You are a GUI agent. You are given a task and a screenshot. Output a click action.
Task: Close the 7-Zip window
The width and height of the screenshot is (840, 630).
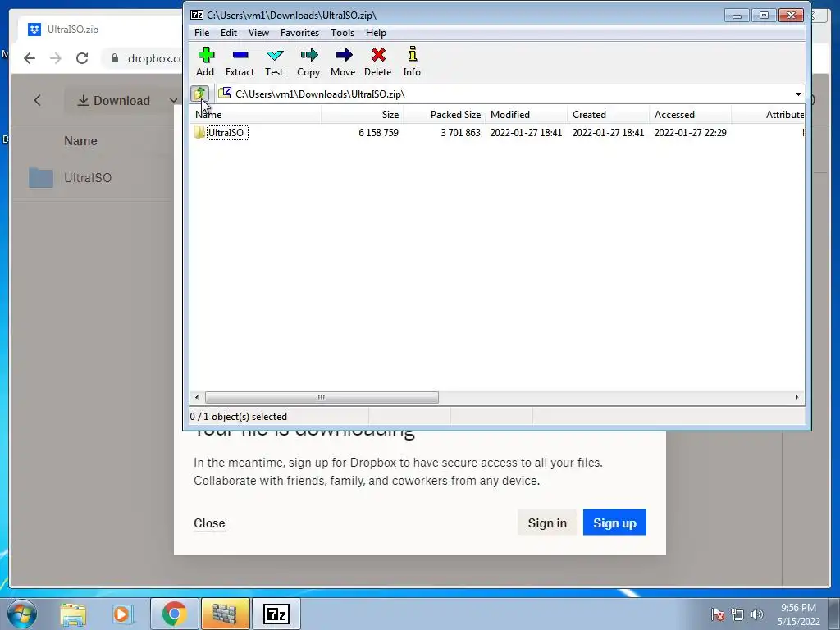coord(792,16)
